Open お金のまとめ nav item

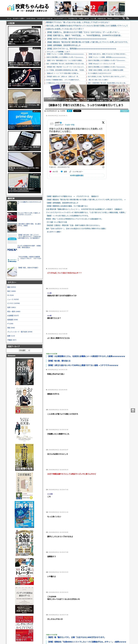[x=101, y=18]
